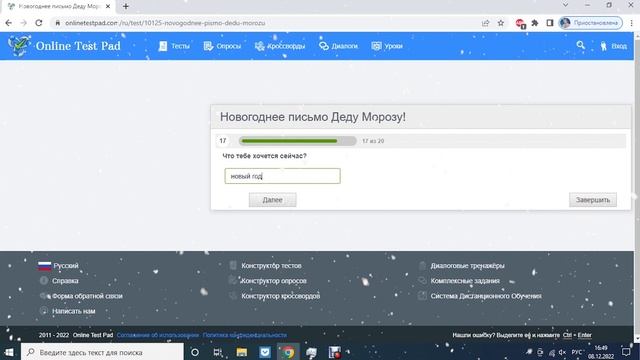Open the notifications center icon

pyautogui.click(x=626, y=352)
